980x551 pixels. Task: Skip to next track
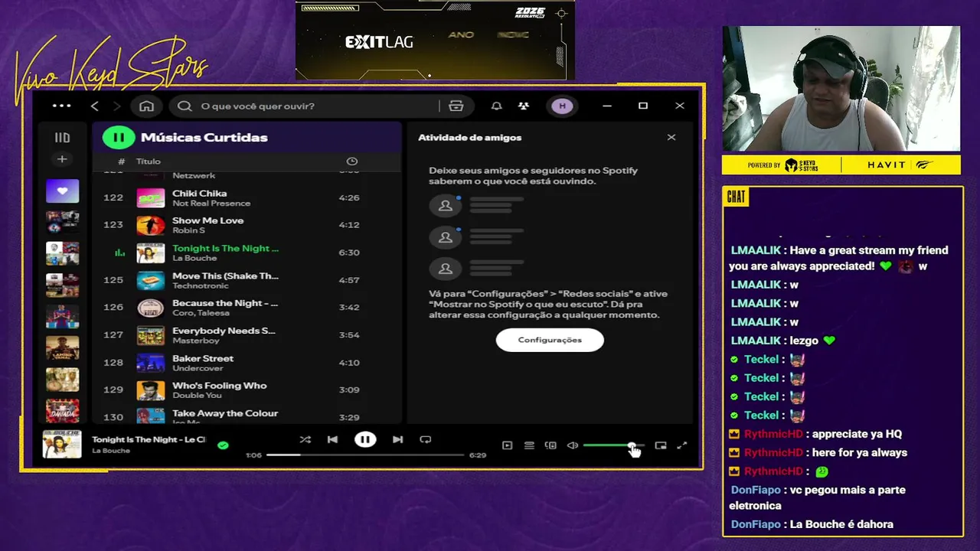(x=397, y=439)
